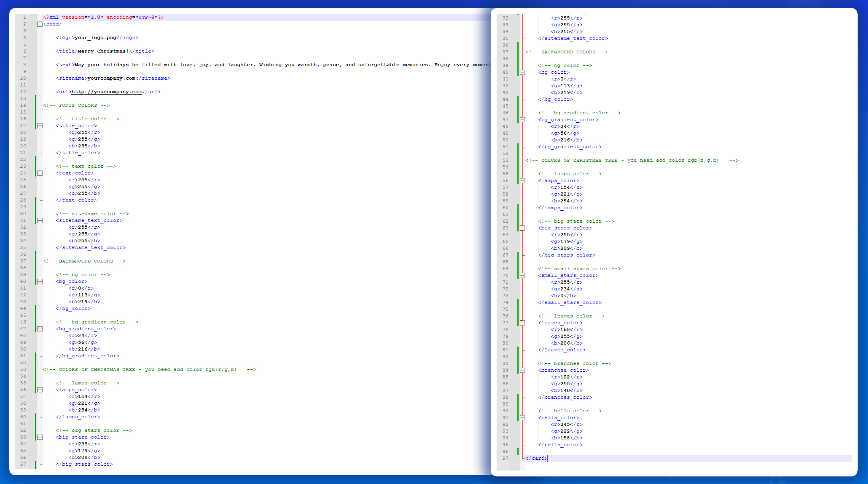Click the closing card tag line
The width and height of the screenshot is (868, 484).
click(536, 459)
